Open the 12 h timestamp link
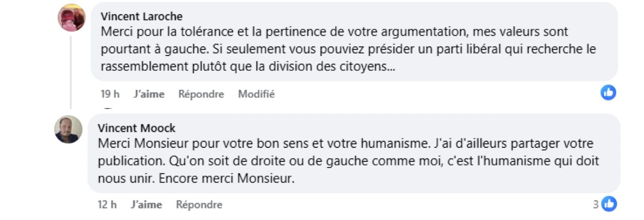The width and height of the screenshot is (644, 220). tap(107, 204)
